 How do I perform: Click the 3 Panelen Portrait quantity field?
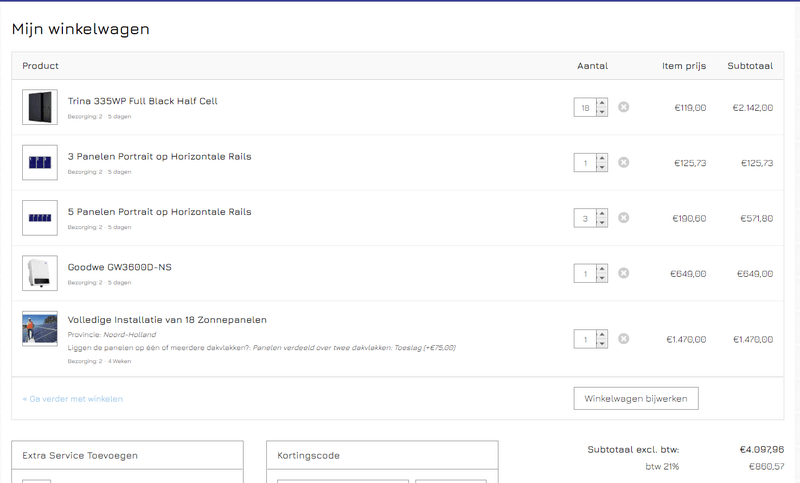pyautogui.click(x=585, y=163)
